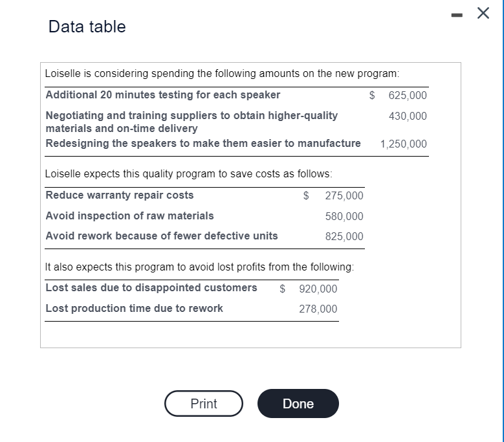Screen dimensions: 504x442
Task: Click the 920,000 lost sales value
Action: [318, 289]
